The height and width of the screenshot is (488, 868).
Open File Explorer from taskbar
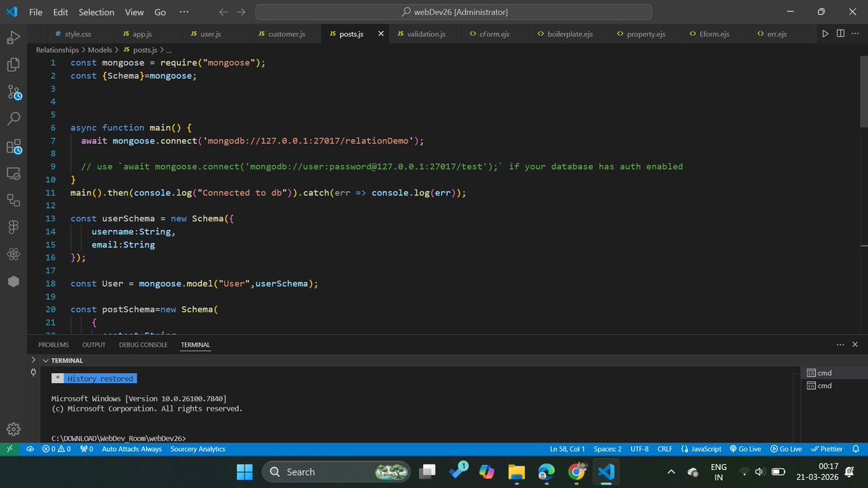coord(516,472)
